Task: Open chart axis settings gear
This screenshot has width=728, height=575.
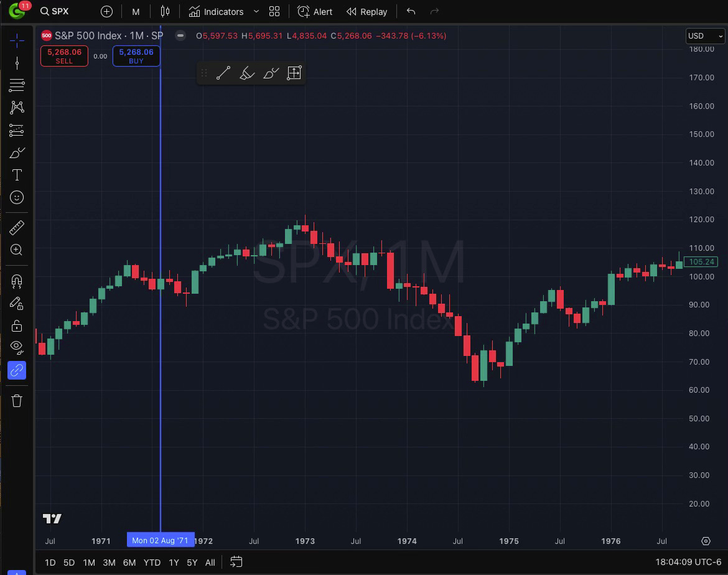Action: tap(706, 541)
